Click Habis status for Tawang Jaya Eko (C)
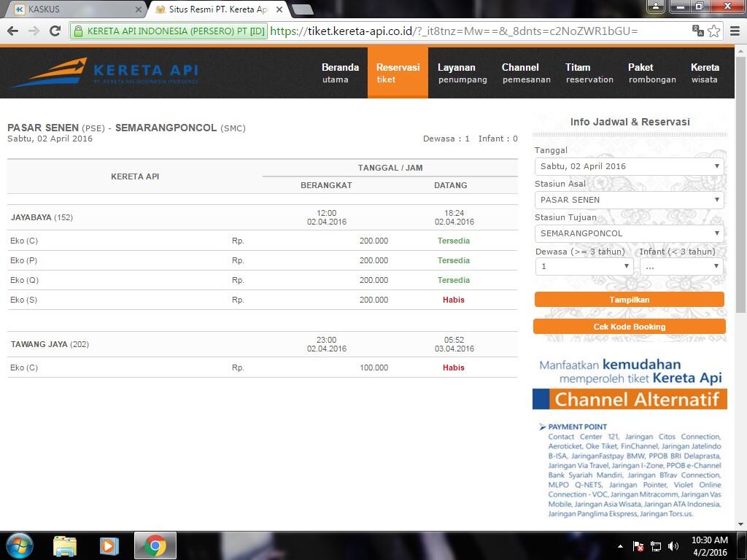747x560 pixels. point(454,367)
